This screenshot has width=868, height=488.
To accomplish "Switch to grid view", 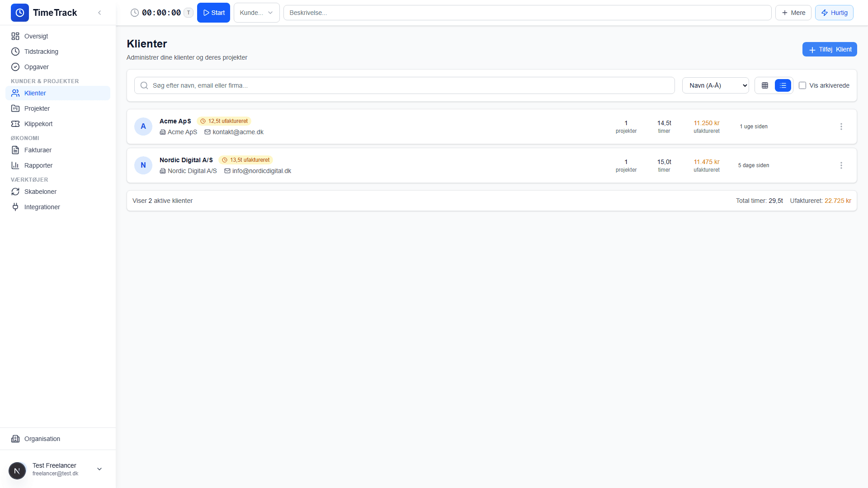I will [x=765, y=85].
